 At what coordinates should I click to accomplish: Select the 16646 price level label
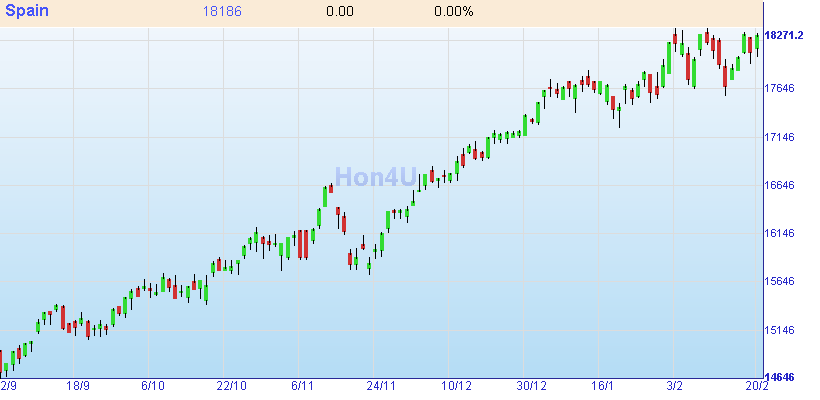(x=779, y=185)
